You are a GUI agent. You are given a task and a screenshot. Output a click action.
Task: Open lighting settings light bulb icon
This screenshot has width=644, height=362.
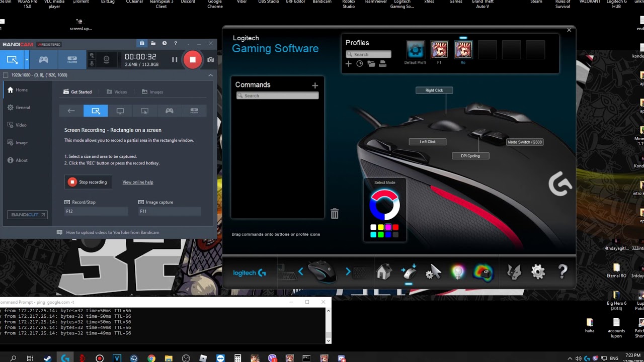[x=458, y=272]
